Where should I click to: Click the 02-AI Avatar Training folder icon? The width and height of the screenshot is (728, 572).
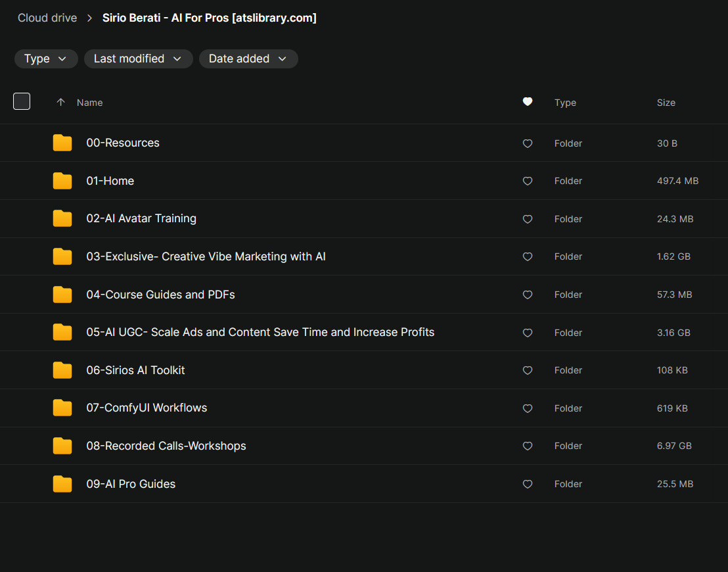click(62, 218)
